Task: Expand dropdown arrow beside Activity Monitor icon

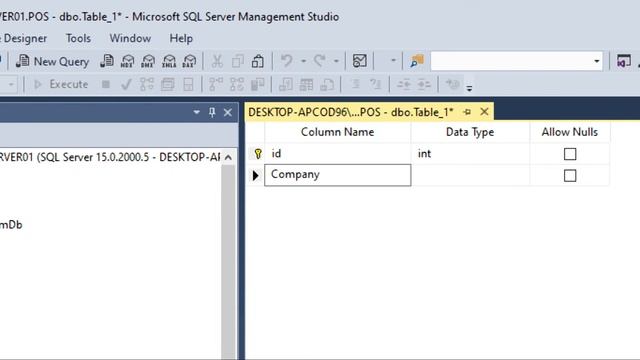Action: [393, 61]
